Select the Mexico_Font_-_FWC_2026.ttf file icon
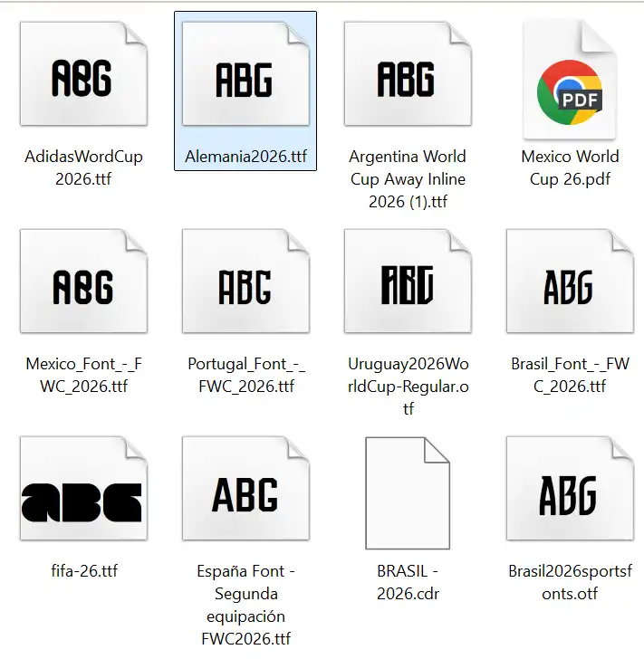Viewport: 644px width, 659px height. pos(83,282)
